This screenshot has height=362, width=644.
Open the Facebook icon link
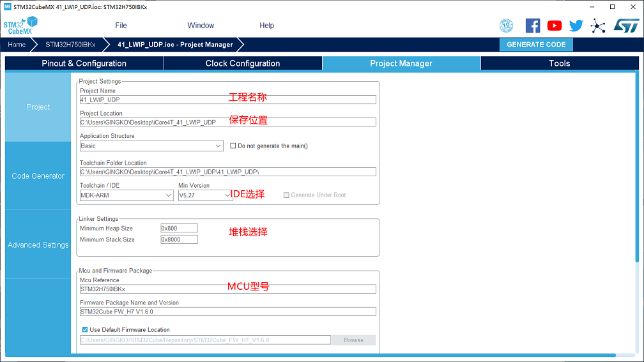[x=533, y=26]
